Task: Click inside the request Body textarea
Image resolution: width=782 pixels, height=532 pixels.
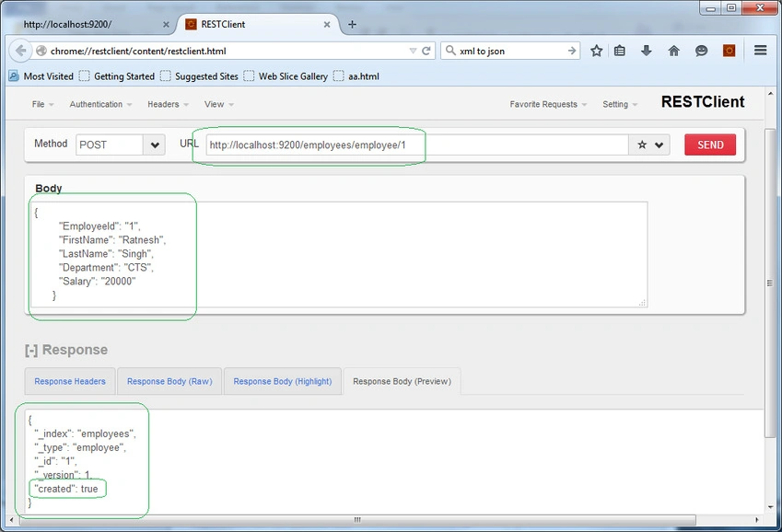Action: (339, 254)
